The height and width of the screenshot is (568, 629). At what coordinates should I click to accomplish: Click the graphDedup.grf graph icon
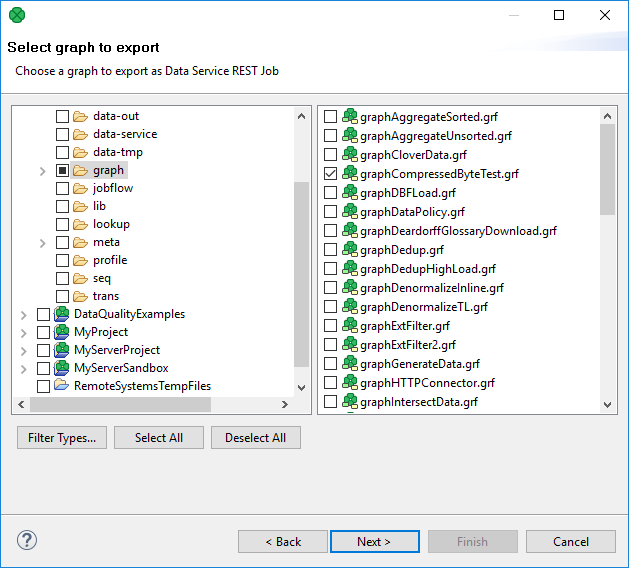tap(349, 249)
